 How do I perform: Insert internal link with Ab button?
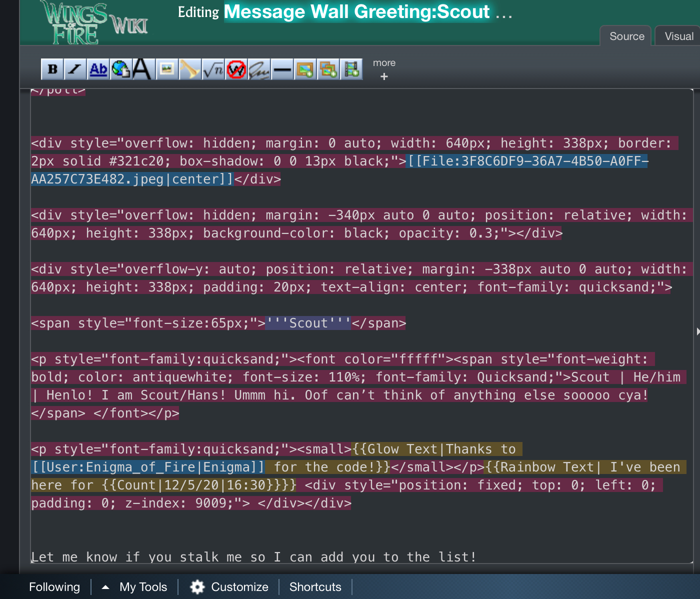tap(98, 69)
